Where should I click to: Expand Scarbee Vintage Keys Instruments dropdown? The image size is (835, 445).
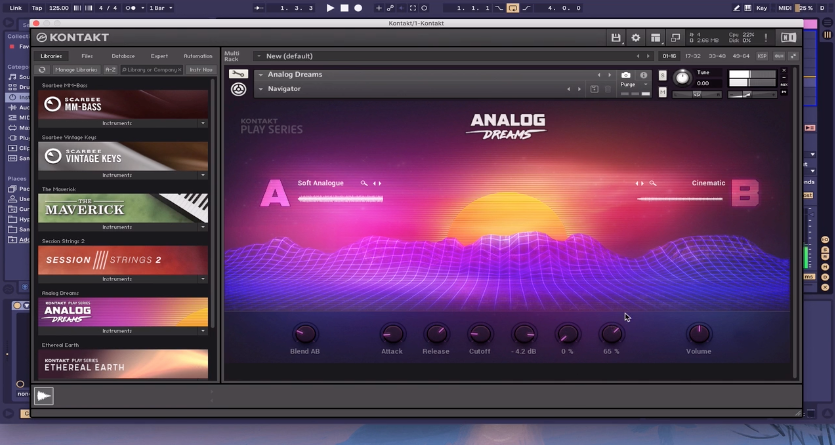tap(202, 175)
